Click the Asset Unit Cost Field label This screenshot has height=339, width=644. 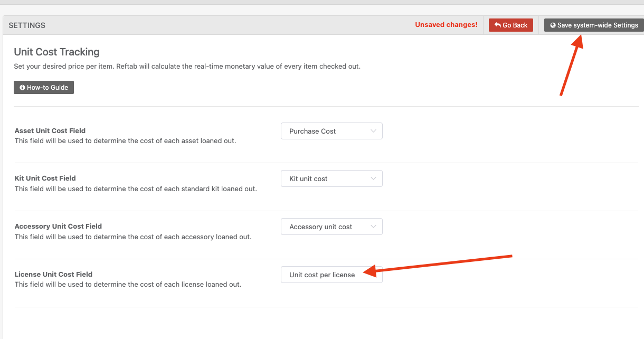[50, 130]
